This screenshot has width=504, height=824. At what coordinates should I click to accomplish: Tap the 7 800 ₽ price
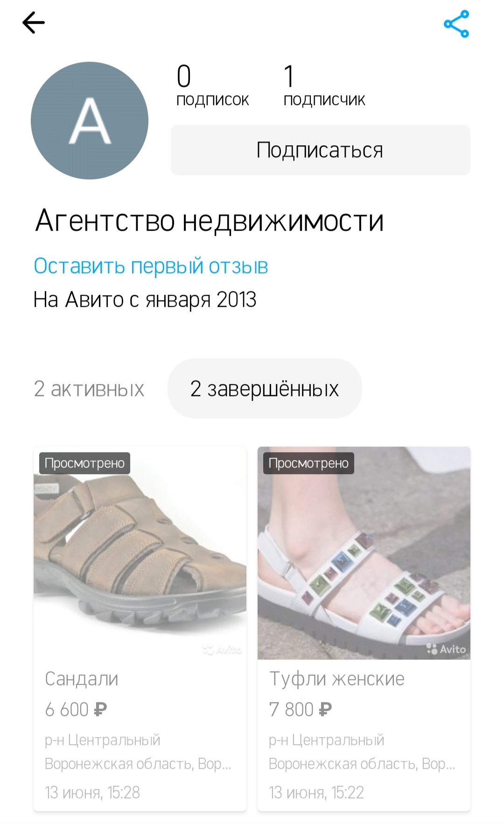click(301, 710)
